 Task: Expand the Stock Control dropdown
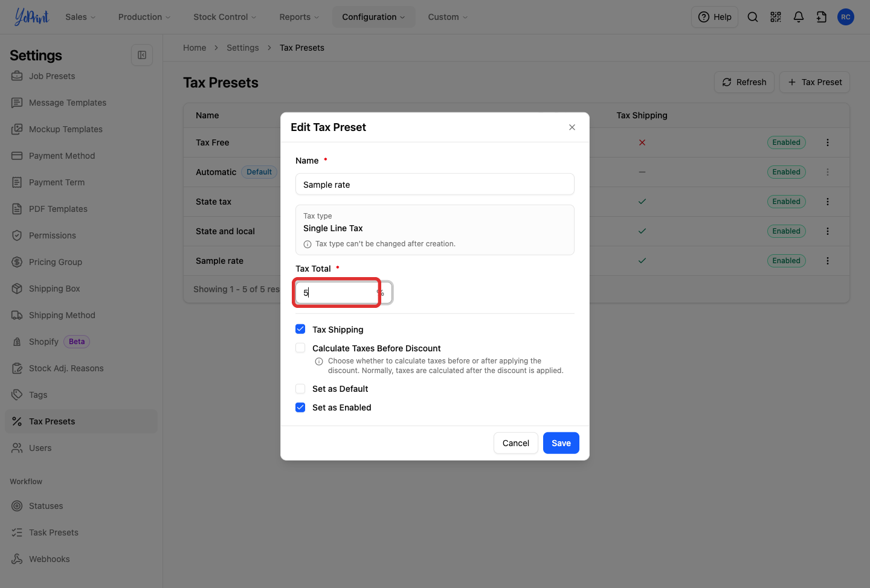coord(225,17)
